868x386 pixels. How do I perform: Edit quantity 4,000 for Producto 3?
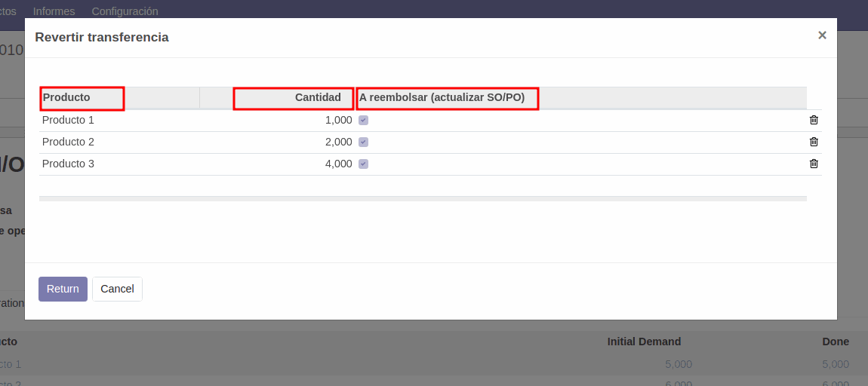(x=338, y=164)
